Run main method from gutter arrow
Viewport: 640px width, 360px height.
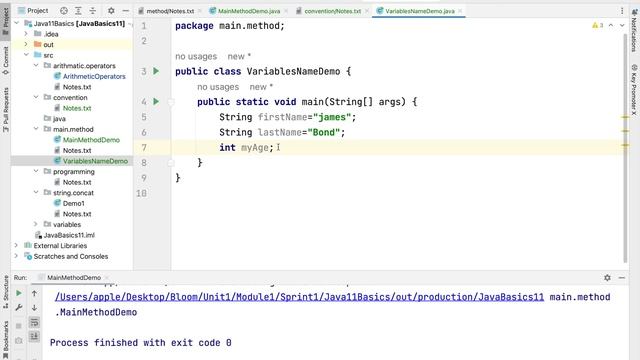pyautogui.click(x=156, y=101)
